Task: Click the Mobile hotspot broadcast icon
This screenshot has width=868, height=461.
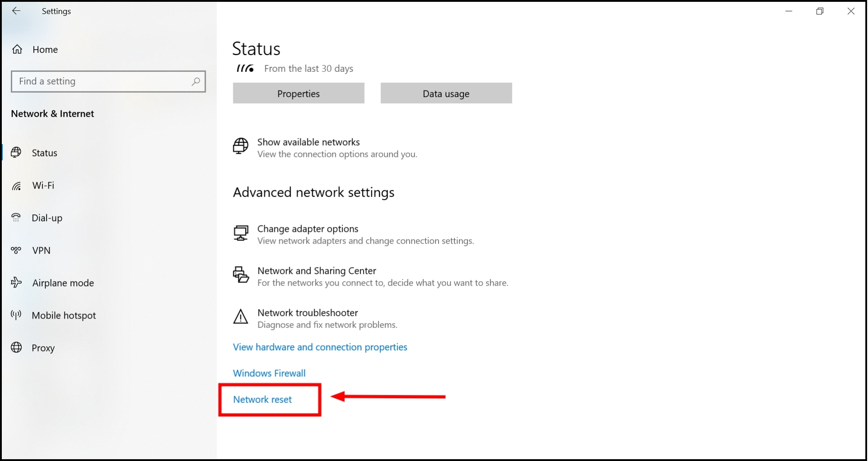Action: [16, 315]
